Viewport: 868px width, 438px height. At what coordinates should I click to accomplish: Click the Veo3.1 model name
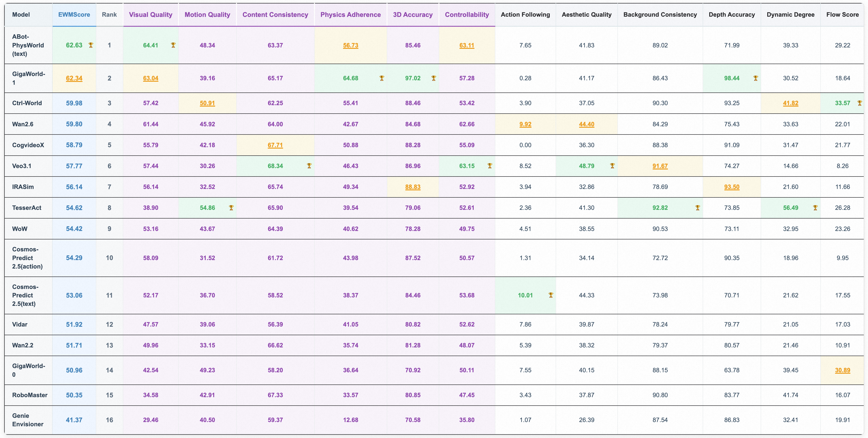pos(22,166)
